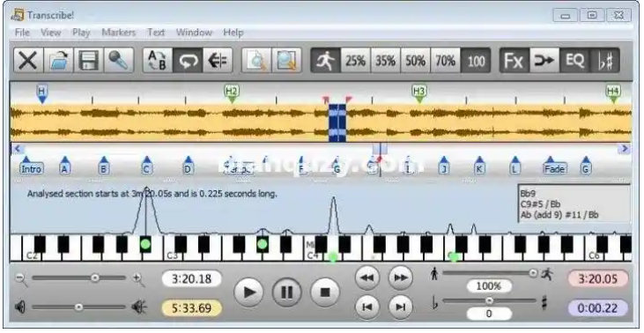The width and height of the screenshot is (644, 333).
Task: Click the speed slider handle
Action: 533,272
